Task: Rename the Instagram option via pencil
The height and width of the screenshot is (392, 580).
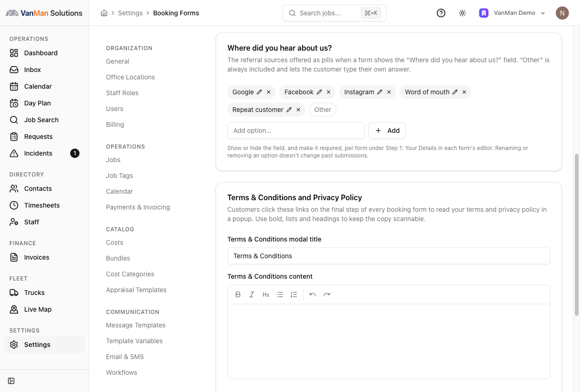Action: 380,92
